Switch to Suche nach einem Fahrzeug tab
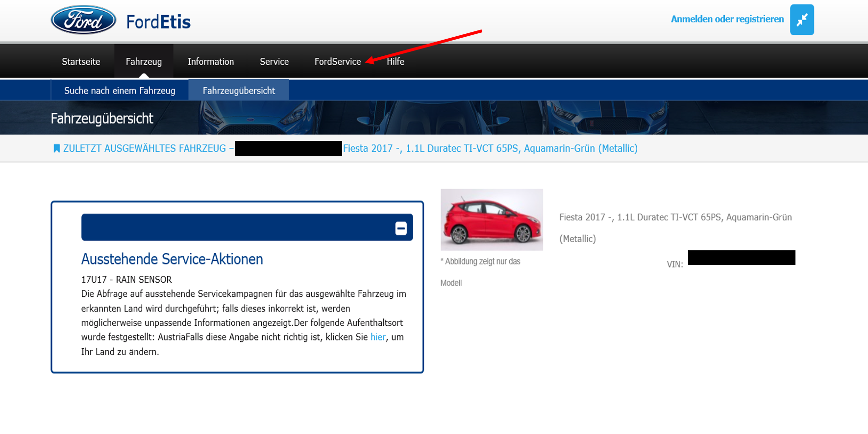The image size is (868, 434). pyautogui.click(x=120, y=91)
